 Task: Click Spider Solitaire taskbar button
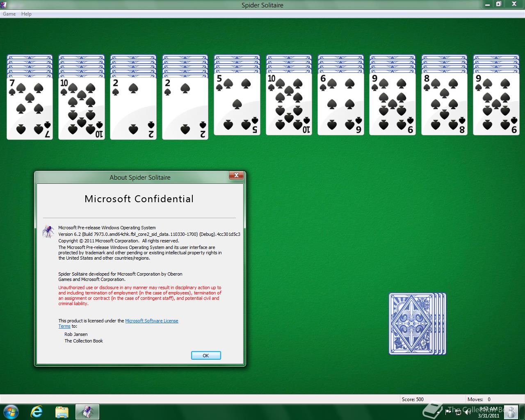87,412
